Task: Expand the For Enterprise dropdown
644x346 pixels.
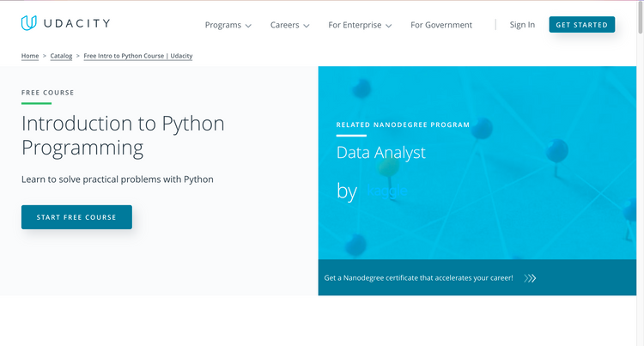Action: pos(360,25)
